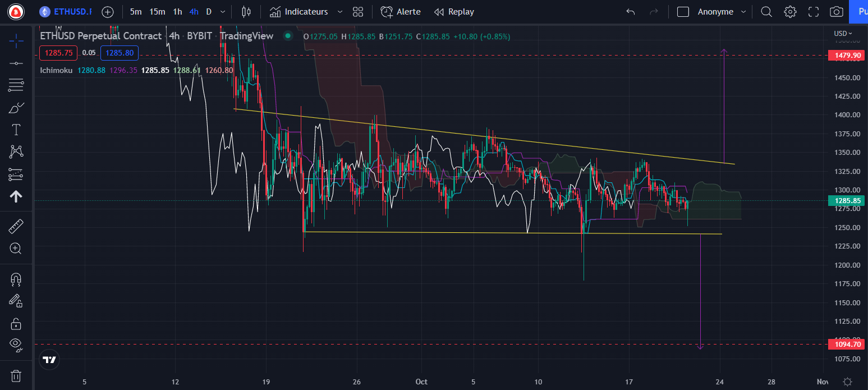
Task: Open the ruler measure tool
Action: pos(16,227)
